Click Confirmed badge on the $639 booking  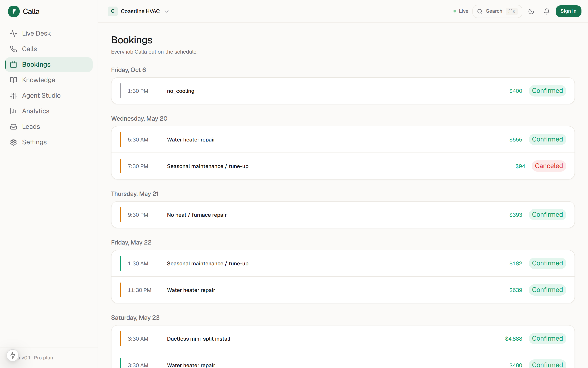[547, 290]
